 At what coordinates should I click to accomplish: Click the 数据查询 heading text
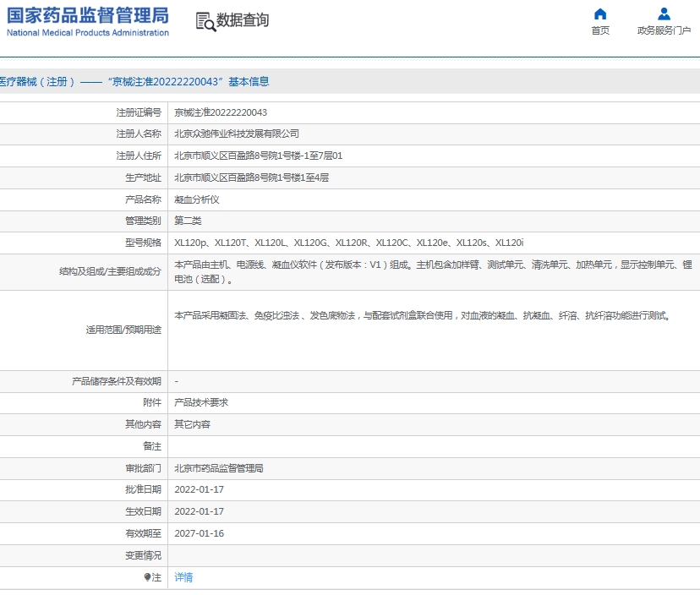pos(243,21)
